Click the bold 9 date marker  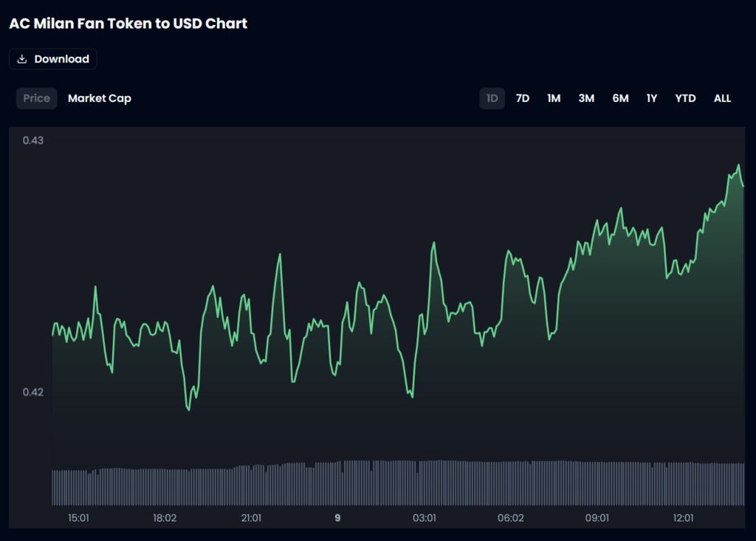point(337,518)
